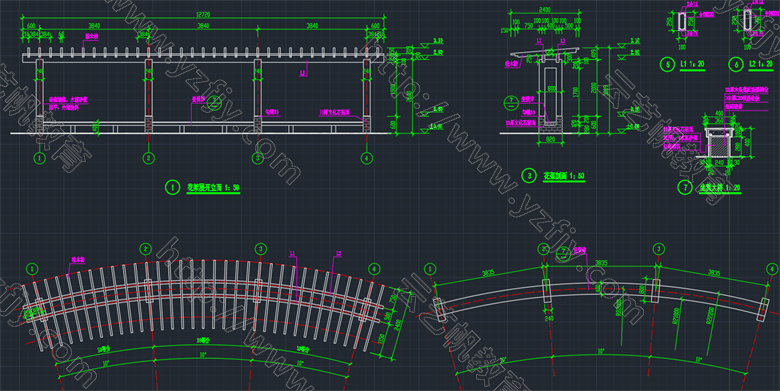
Task: Select the 花架剖面 1:50 title text
Action: point(564,176)
